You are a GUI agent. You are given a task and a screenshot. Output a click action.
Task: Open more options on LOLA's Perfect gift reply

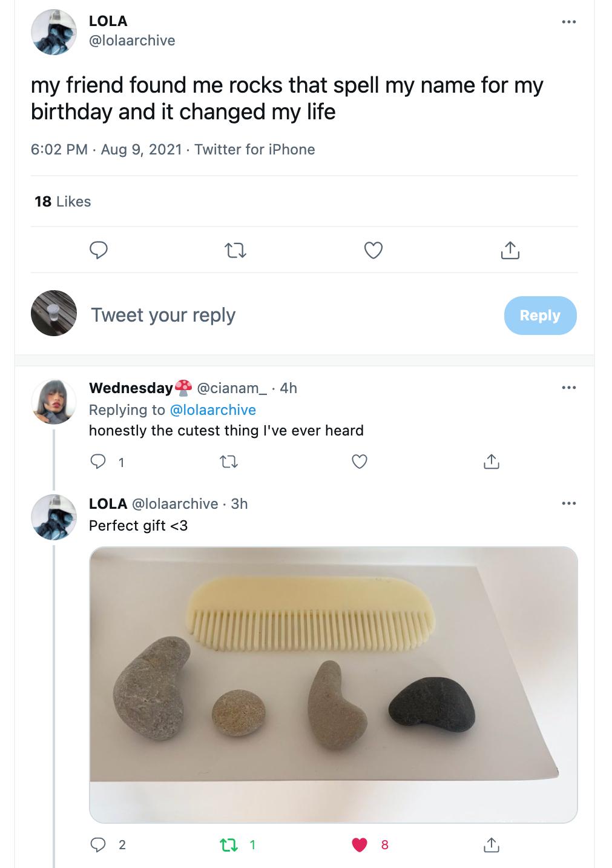(568, 503)
